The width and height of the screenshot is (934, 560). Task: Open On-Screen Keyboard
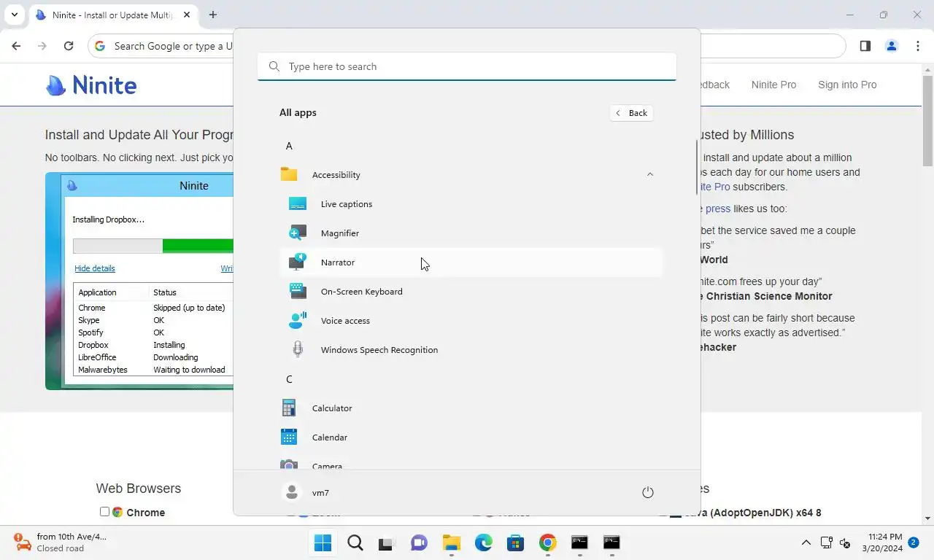click(x=471, y=291)
